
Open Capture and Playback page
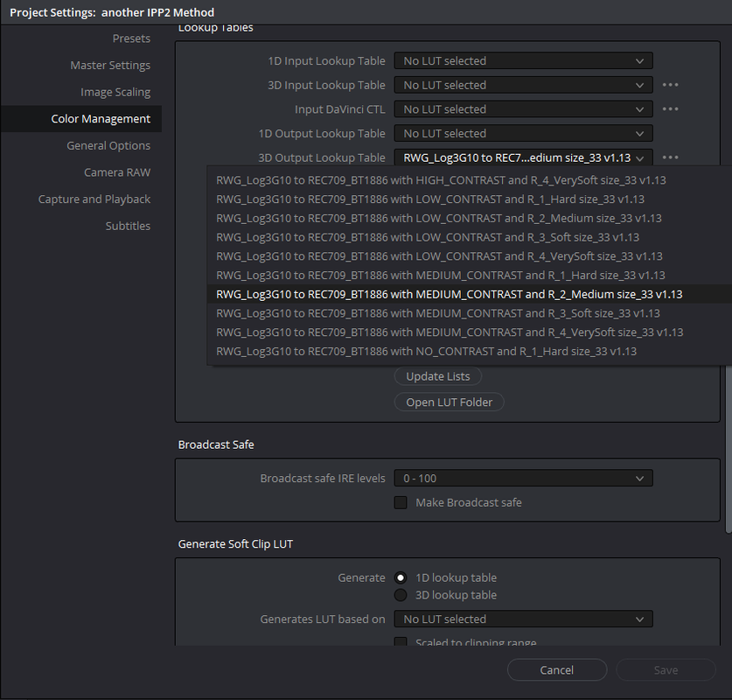(x=94, y=199)
